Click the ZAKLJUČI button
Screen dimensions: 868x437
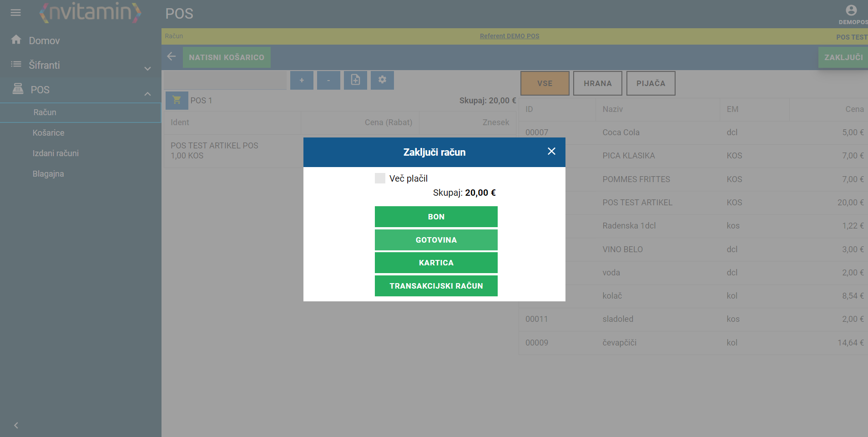click(843, 57)
